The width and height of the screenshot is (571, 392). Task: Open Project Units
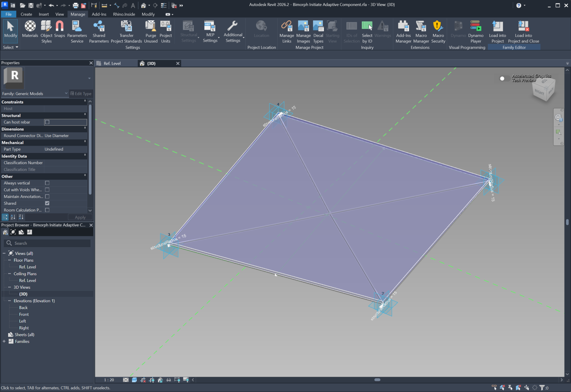[166, 32]
